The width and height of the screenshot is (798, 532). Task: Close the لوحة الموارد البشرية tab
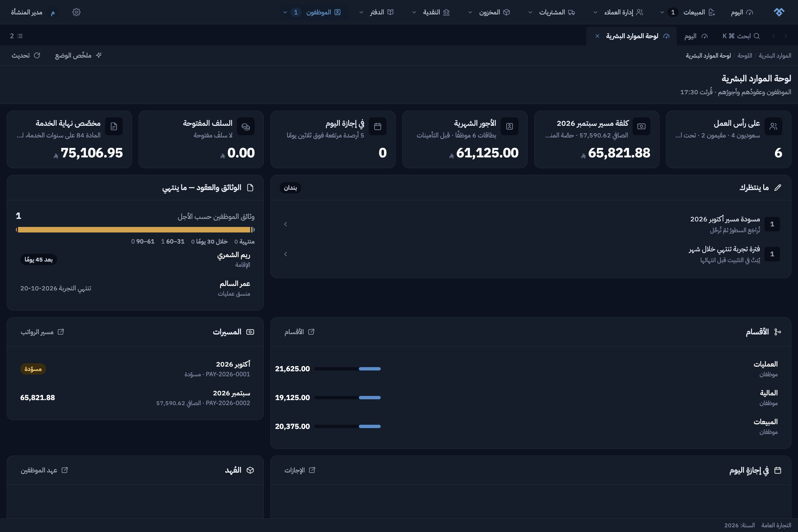pyautogui.click(x=597, y=36)
